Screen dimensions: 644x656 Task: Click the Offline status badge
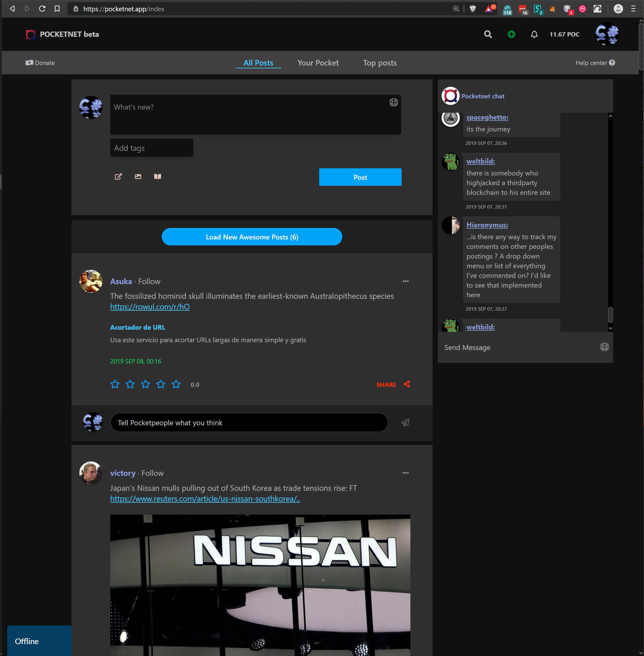(39, 641)
